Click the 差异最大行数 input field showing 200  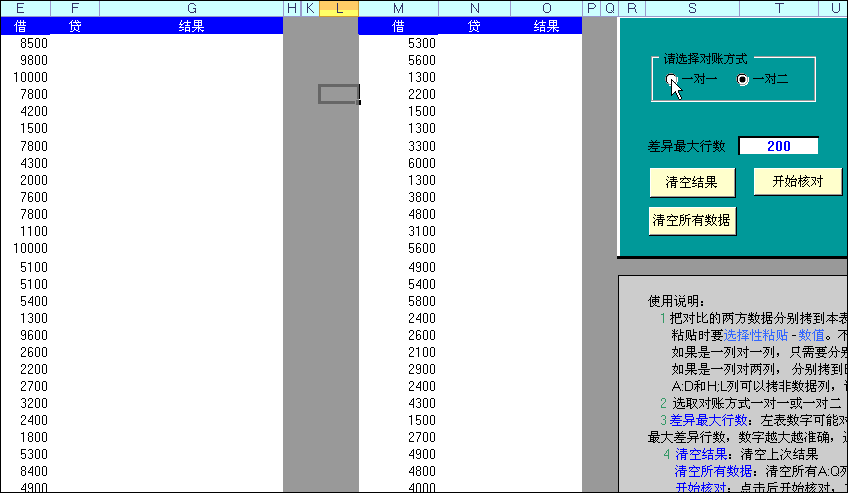pyautogui.click(x=778, y=146)
